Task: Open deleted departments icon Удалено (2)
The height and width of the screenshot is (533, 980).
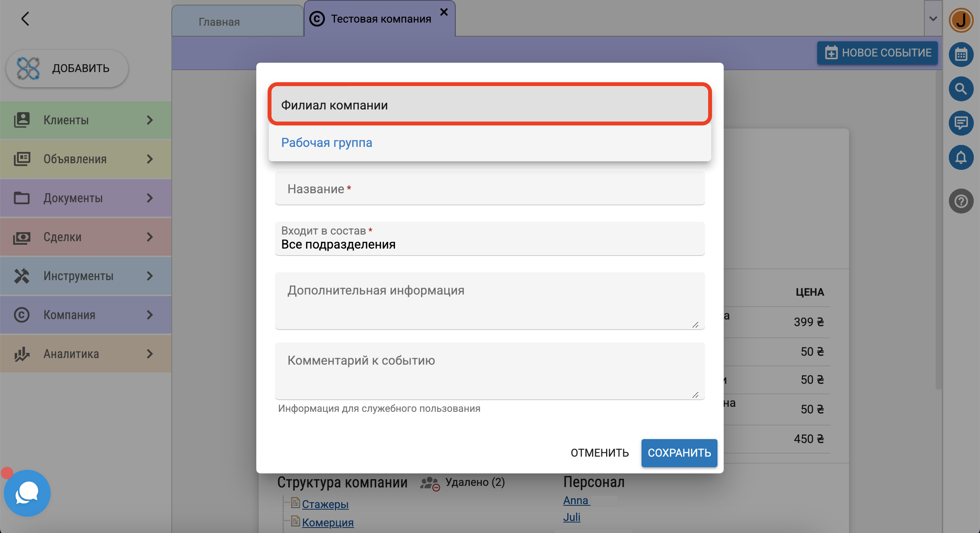Action: tap(430, 483)
